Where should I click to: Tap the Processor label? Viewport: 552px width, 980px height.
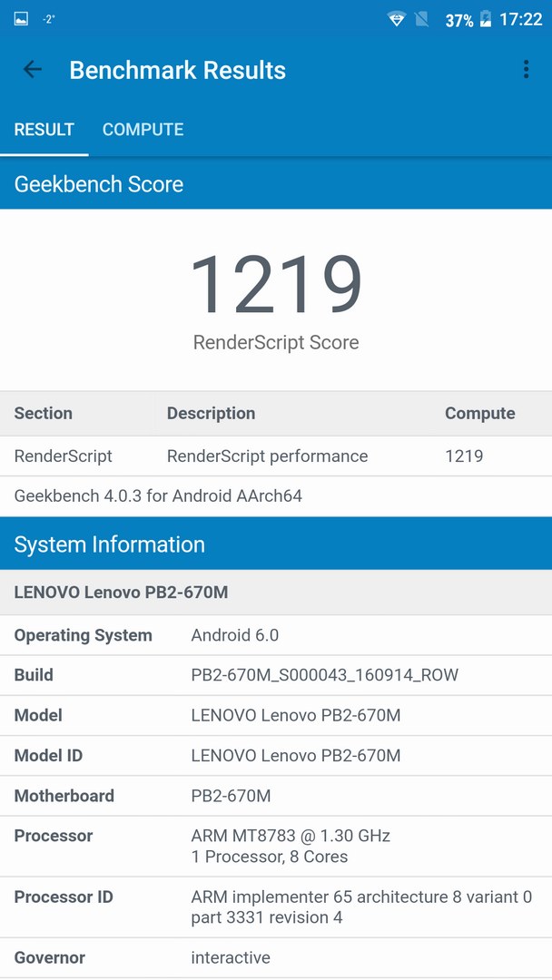[54, 836]
